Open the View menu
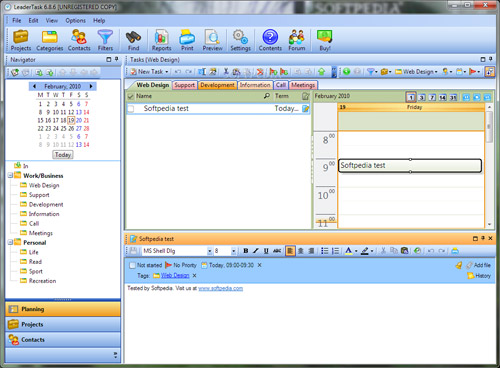The width and height of the screenshot is (500, 368). (52, 20)
